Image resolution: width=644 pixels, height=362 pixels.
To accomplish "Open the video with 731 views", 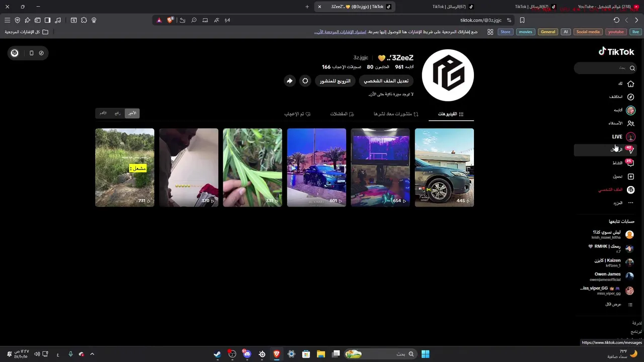I will (125, 167).
